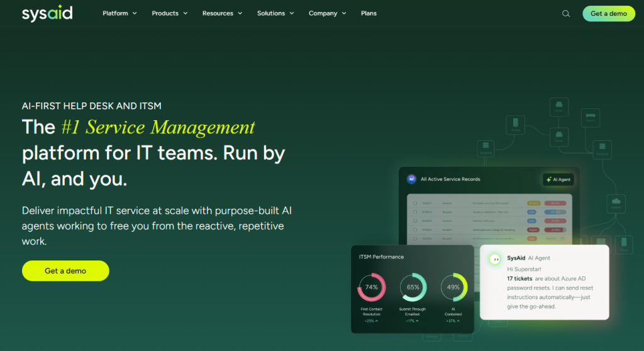Click the AC avatar in Service Records panel
Screen dimensions: 644x351
[411, 179]
